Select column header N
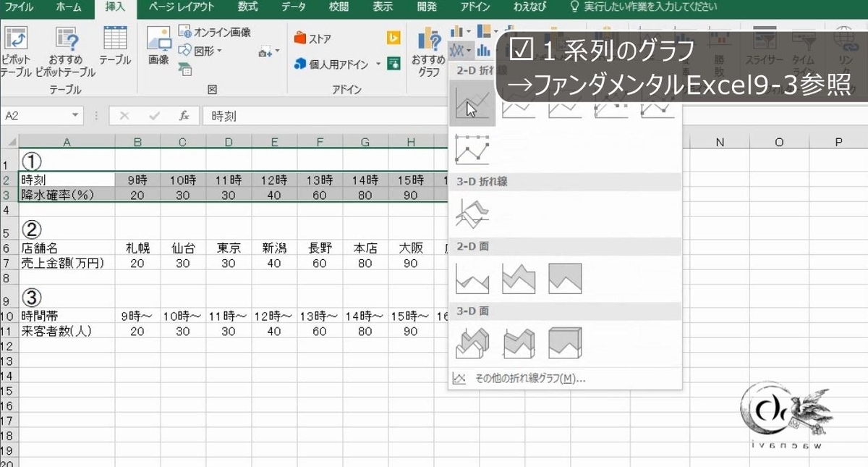The width and height of the screenshot is (868, 467). click(x=720, y=143)
